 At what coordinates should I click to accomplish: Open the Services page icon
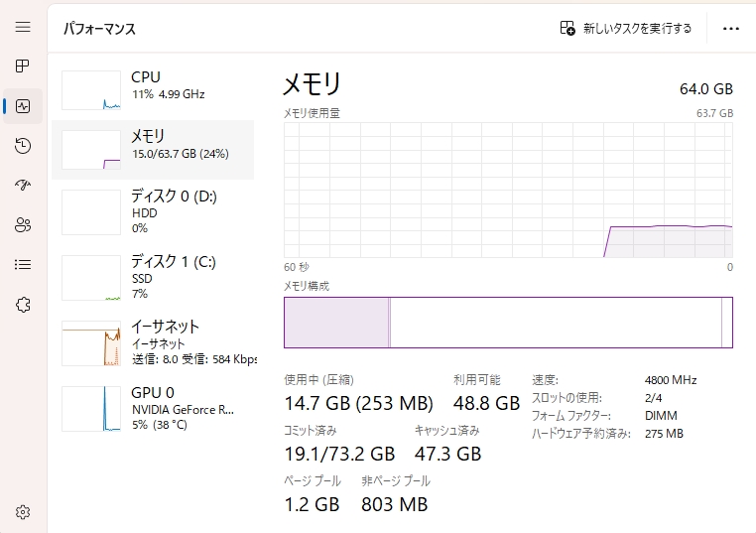23,305
